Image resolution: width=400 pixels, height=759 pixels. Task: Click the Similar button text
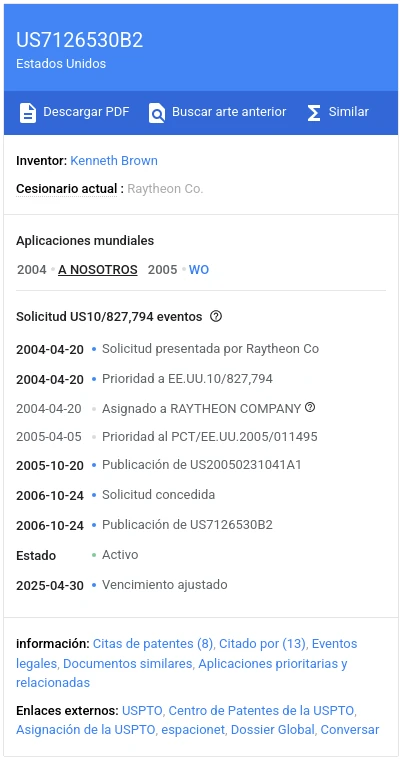(349, 112)
